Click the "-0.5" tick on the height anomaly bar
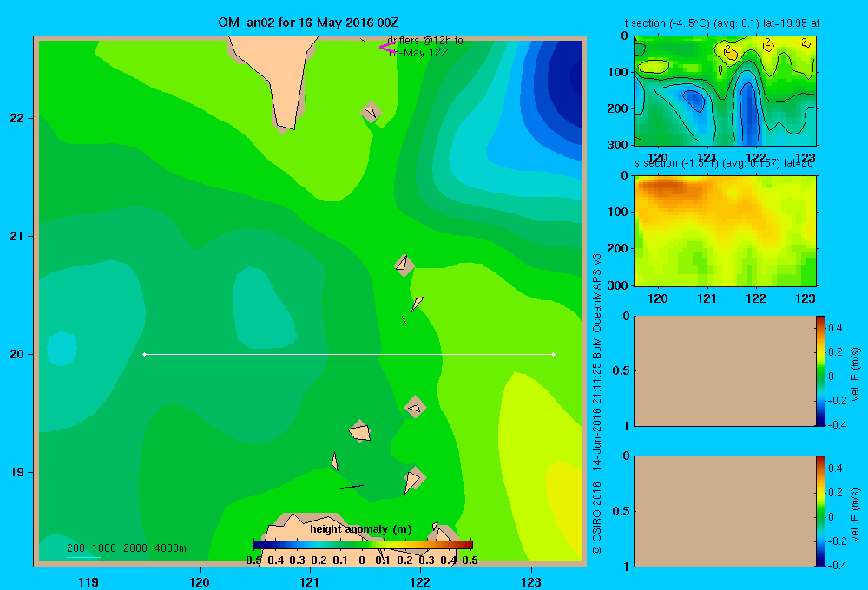Viewport: 868px width, 590px height. tap(252, 560)
